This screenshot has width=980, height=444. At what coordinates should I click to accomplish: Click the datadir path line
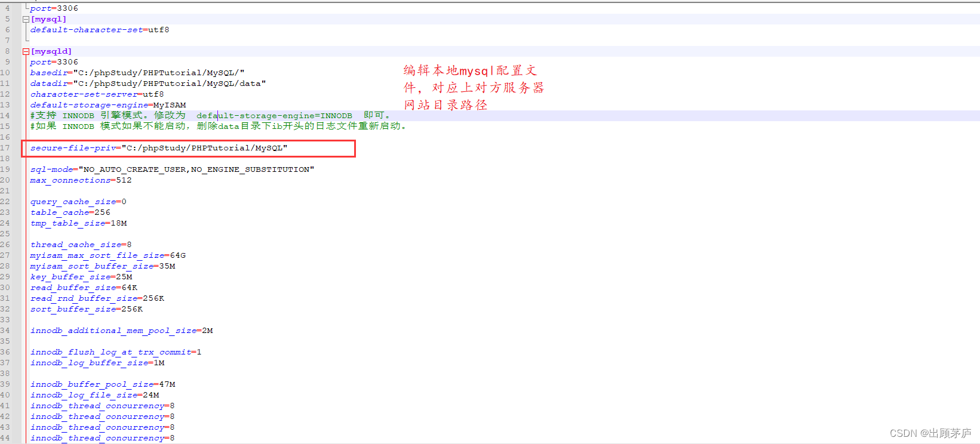148,84
